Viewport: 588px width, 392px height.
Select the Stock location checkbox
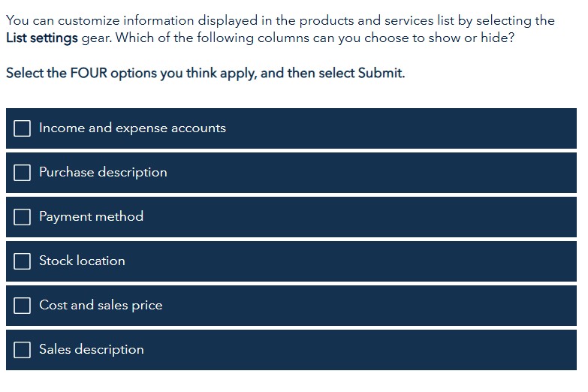22,261
